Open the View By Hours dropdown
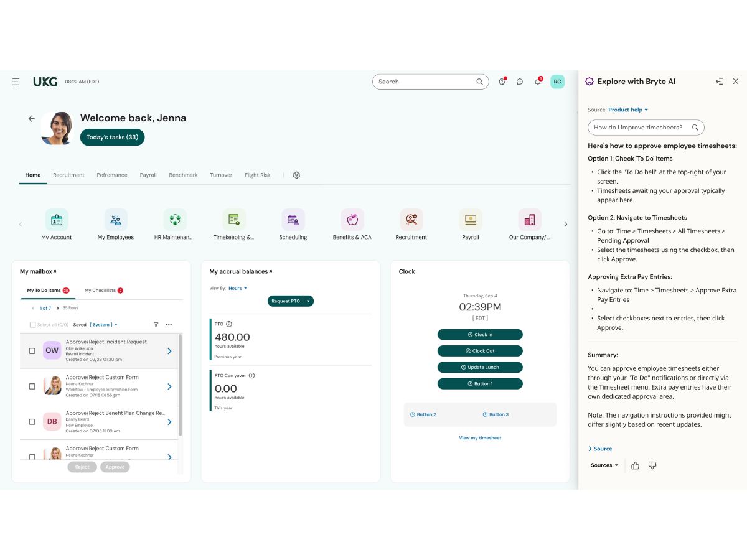The width and height of the screenshot is (747, 560). click(237, 288)
